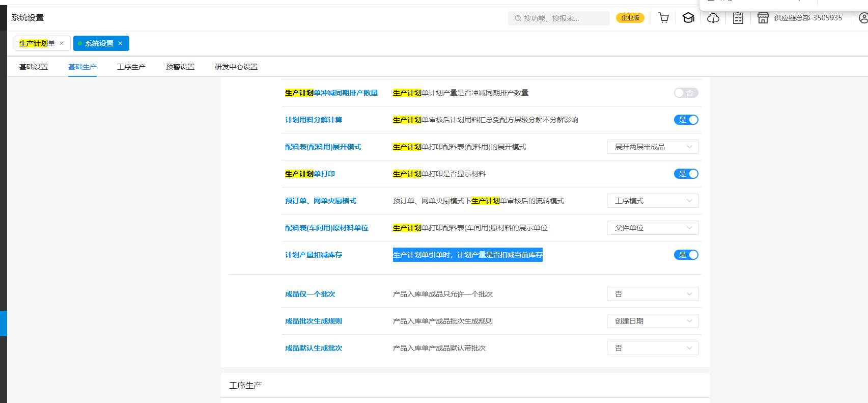
Task: Open the cloud download icon
Action: (713, 18)
